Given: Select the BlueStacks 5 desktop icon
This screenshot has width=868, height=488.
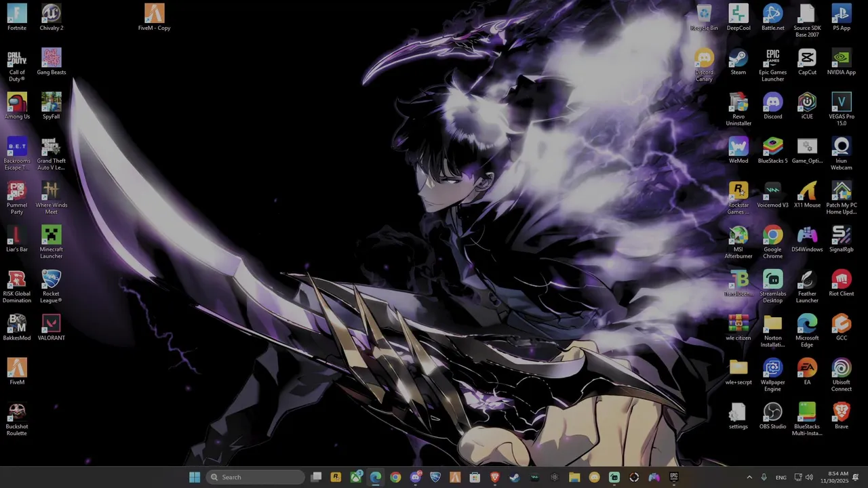Looking at the screenshot, I should [x=773, y=150].
